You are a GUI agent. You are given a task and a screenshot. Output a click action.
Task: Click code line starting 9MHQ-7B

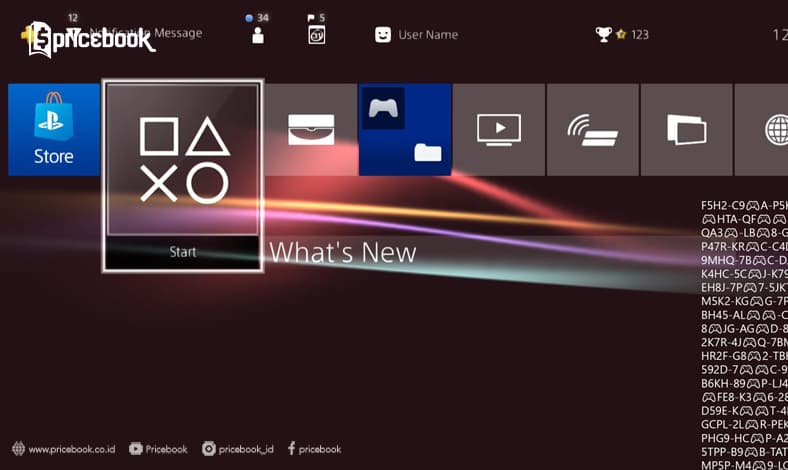click(744, 260)
